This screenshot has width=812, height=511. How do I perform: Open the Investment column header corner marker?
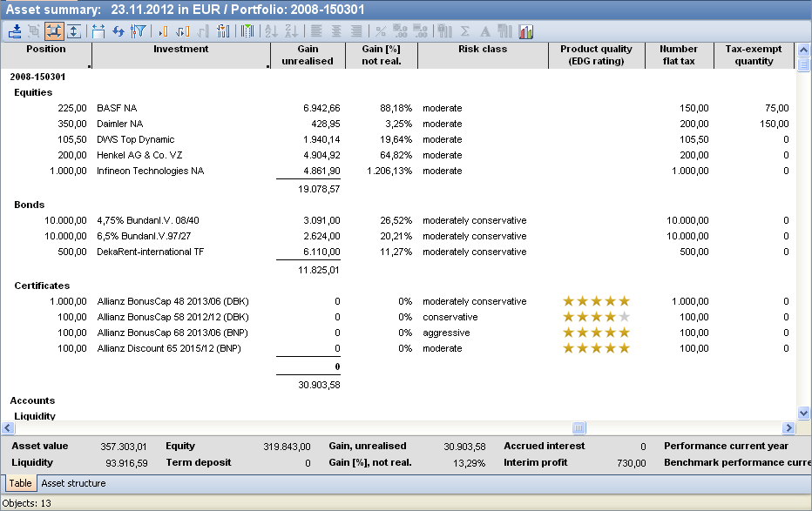click(x=268, y=65)
